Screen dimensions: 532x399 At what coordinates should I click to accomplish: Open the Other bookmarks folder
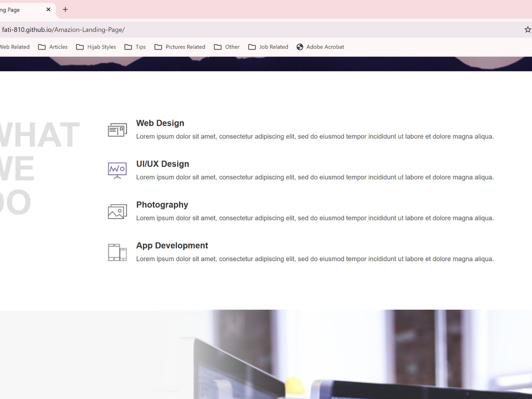click(227, 47)
